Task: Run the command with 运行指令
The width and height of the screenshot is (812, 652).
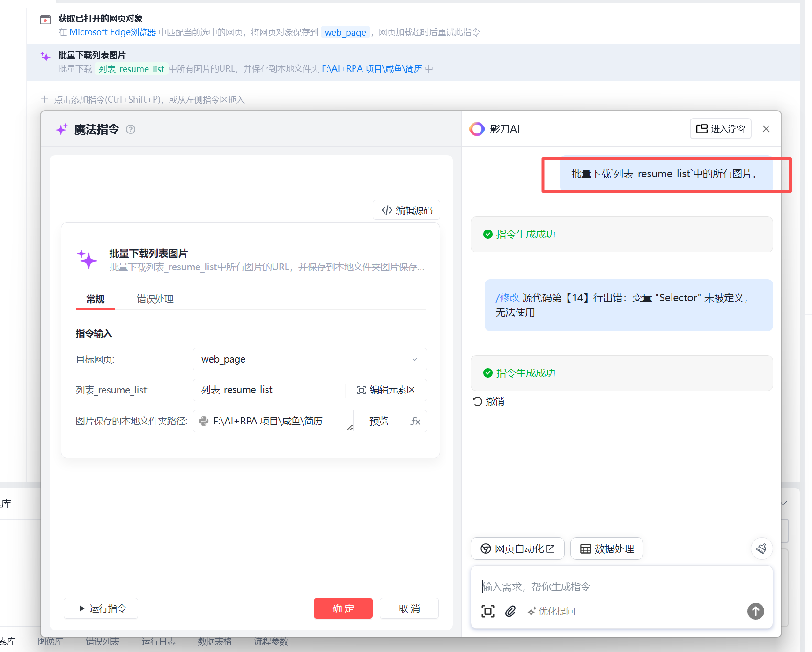Action: tap(101, 608)
